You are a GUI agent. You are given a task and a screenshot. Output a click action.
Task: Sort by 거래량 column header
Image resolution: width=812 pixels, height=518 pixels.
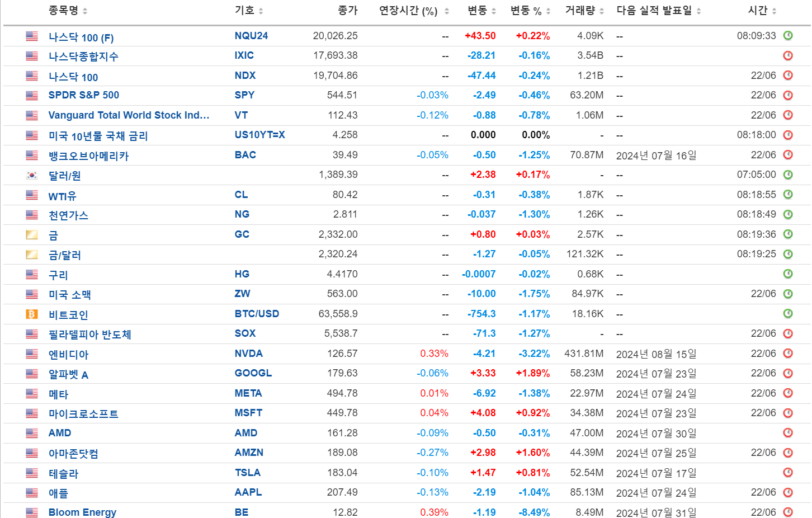(x=584, y=11)
